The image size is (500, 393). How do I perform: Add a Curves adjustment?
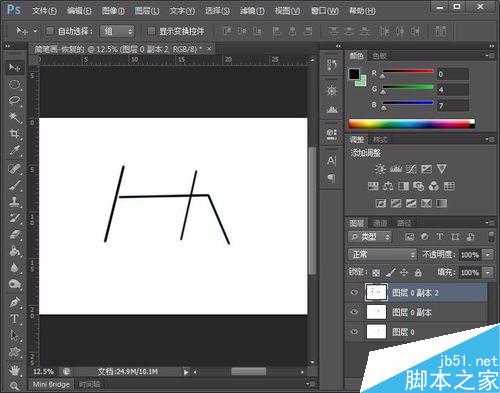coord(411,169)
